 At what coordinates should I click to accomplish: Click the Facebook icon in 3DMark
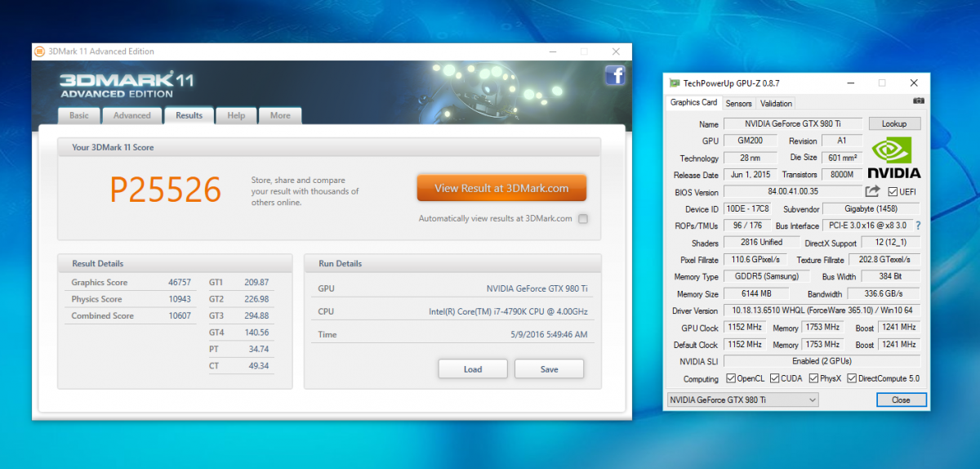click(615, 76)
